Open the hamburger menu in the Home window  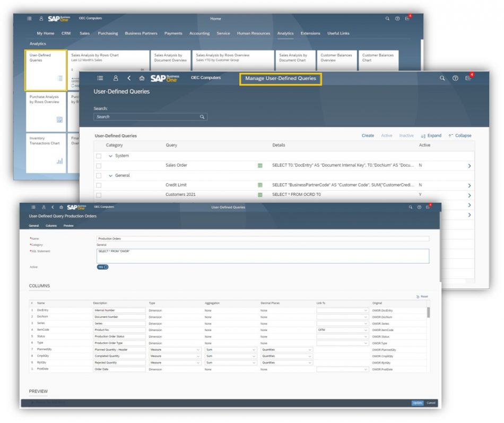point(29,19)
